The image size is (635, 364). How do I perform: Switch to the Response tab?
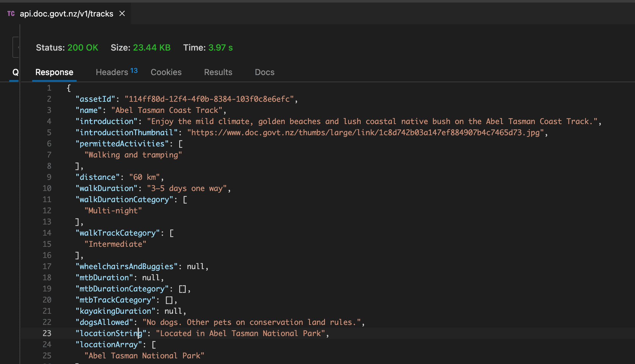54,72
